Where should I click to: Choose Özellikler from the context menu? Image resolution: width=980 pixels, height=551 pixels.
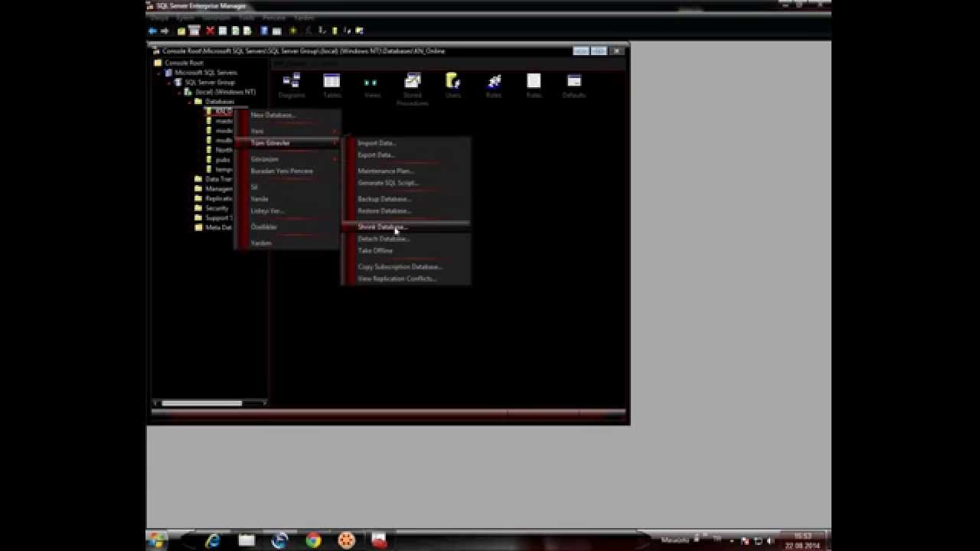click(x=288, y=227)
